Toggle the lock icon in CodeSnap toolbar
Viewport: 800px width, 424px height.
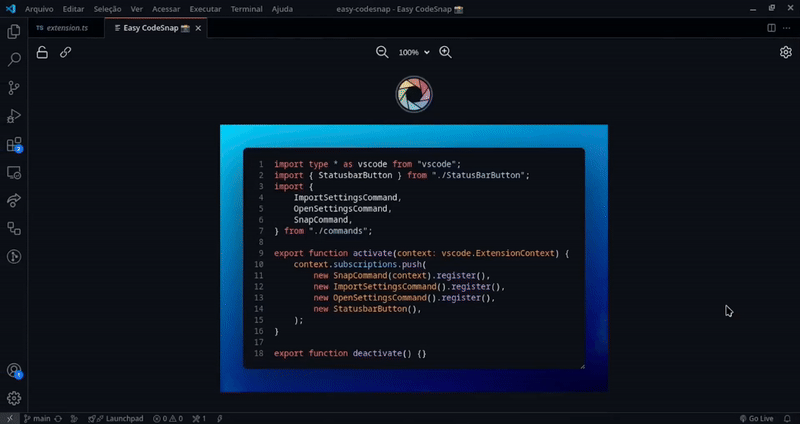point(42,52)
